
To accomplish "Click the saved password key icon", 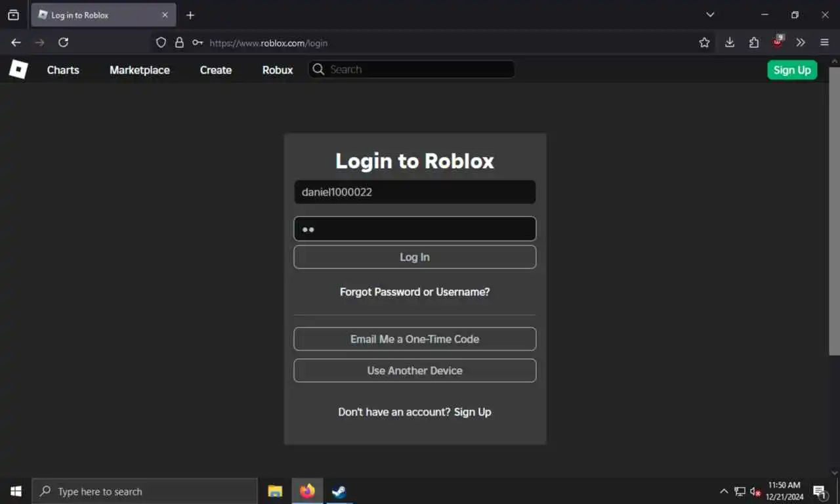I will pos(198,43).
